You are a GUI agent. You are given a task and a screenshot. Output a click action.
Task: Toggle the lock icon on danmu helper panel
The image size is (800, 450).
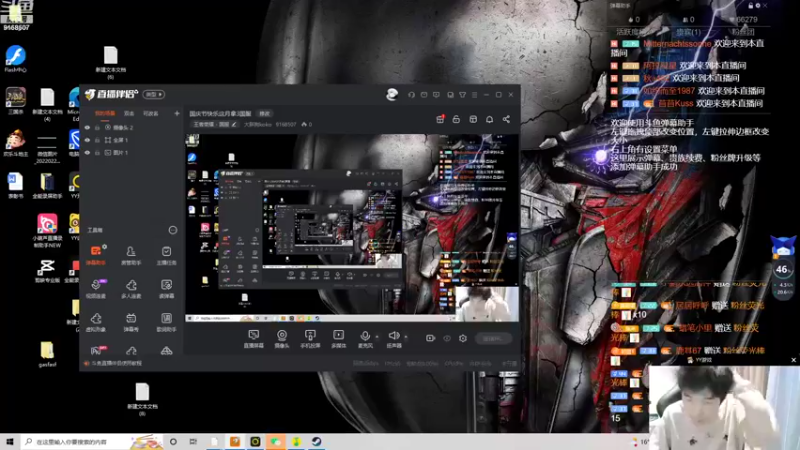751,6
